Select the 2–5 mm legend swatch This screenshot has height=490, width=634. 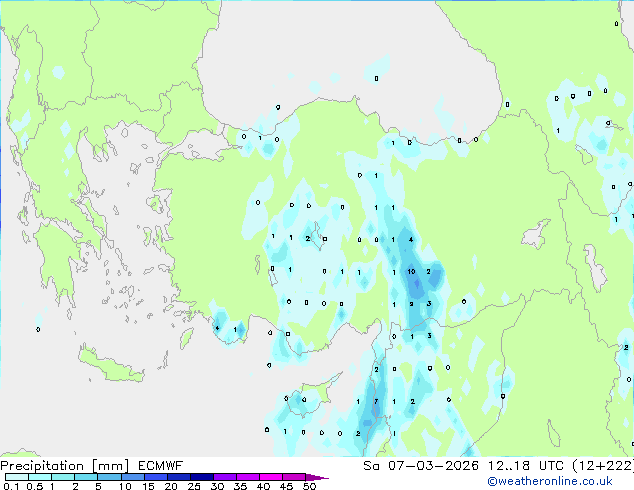tap(86, 477)
